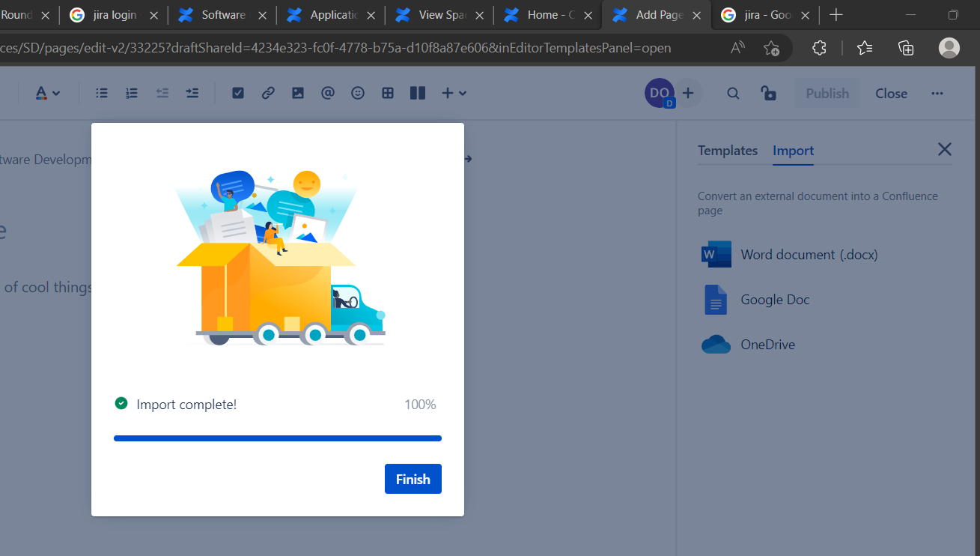Choose Word document (.docx) import
Image resolution: width=980 pixels, height=556 pixels.
coord(809,255)
